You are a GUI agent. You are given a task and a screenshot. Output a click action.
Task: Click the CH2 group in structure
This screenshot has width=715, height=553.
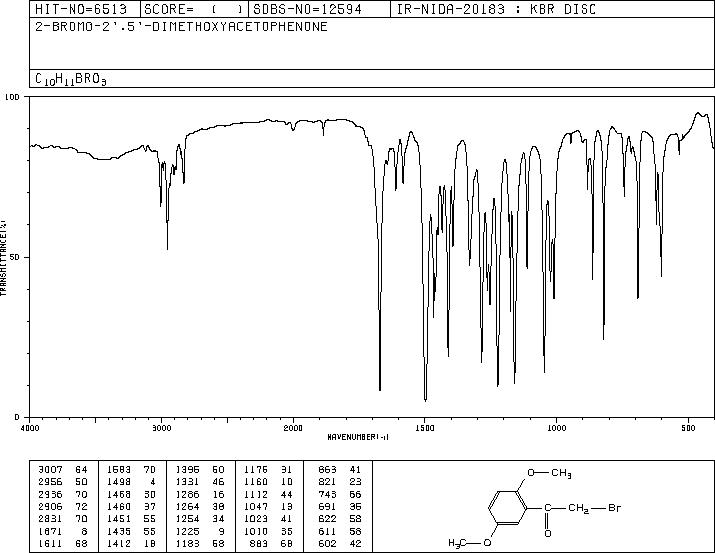tap(578, 508)
